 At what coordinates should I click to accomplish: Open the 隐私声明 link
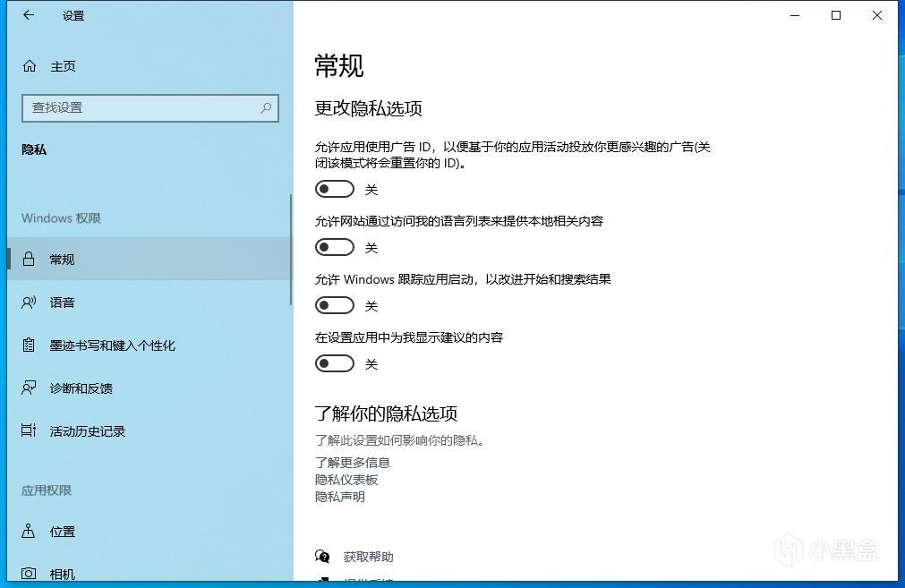tap(340, 497)
